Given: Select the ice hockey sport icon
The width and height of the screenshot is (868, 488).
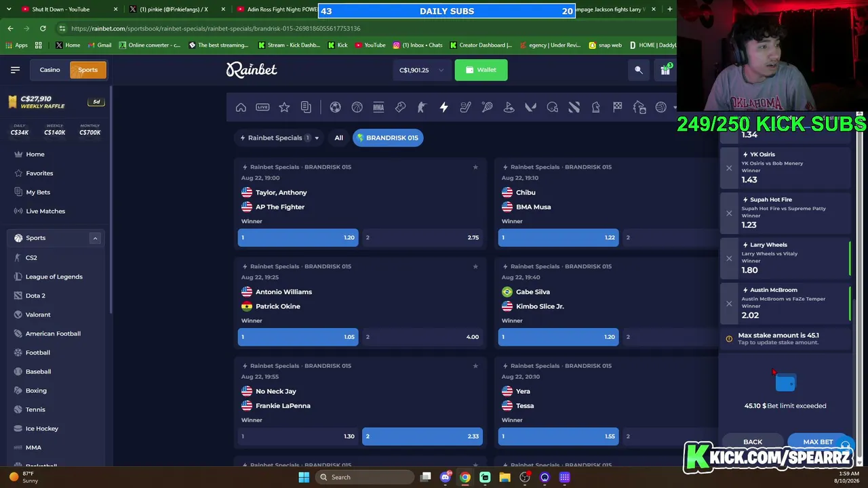Looking at the screenshot, I should (x=465, y=107).
